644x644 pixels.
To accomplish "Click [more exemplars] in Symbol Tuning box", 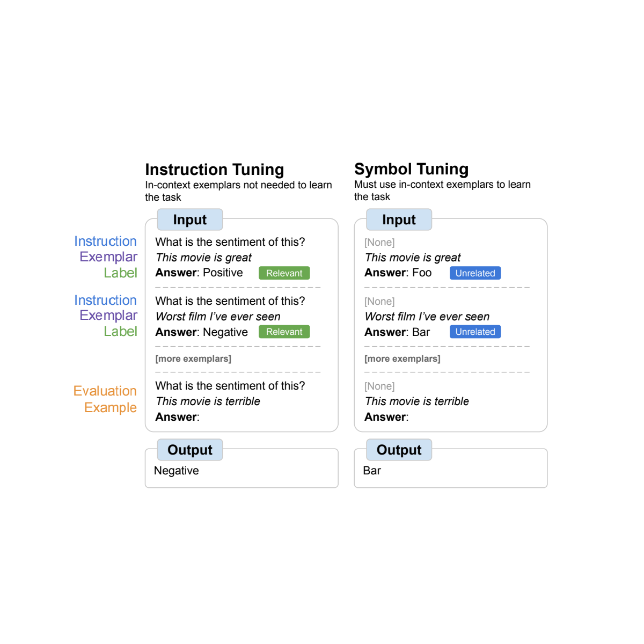I will (x=402, y=358).
